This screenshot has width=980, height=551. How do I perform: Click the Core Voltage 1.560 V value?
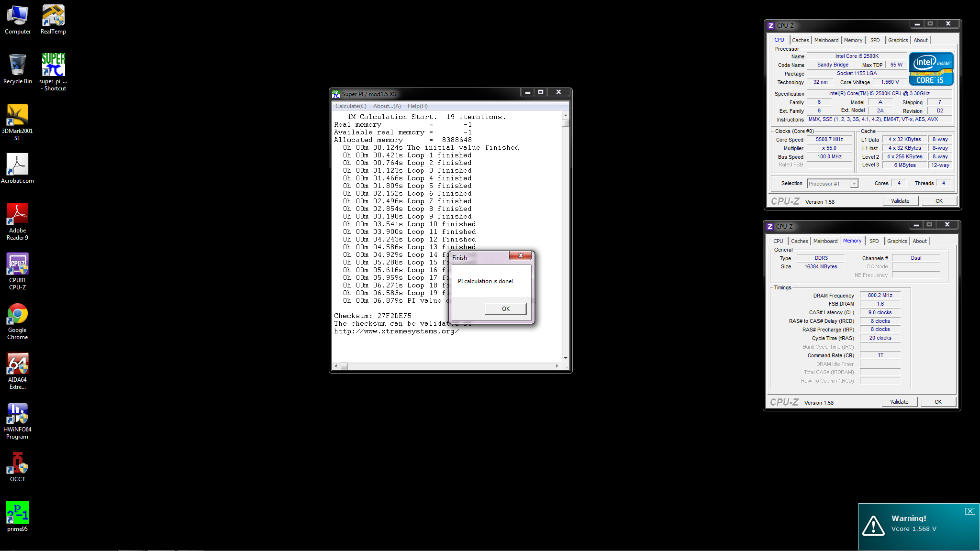click(890, 82)
